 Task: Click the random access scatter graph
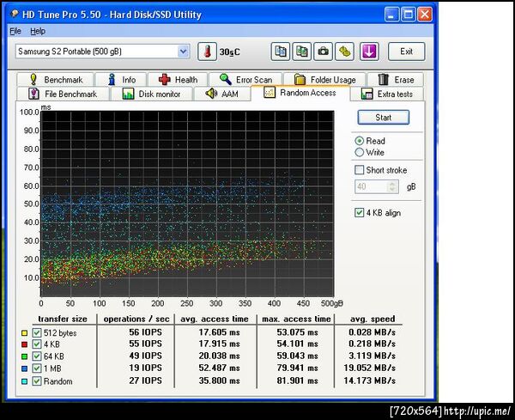coord(187,204)
